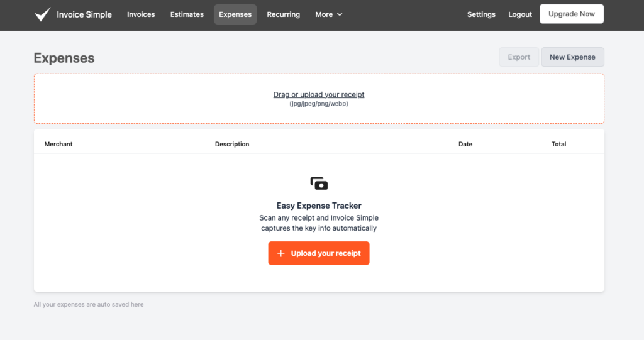The height and width of the screenshot is (340, 644).
Task: Click the Expenses page heading
Action: pyautogui.click(x=64, y=58)
